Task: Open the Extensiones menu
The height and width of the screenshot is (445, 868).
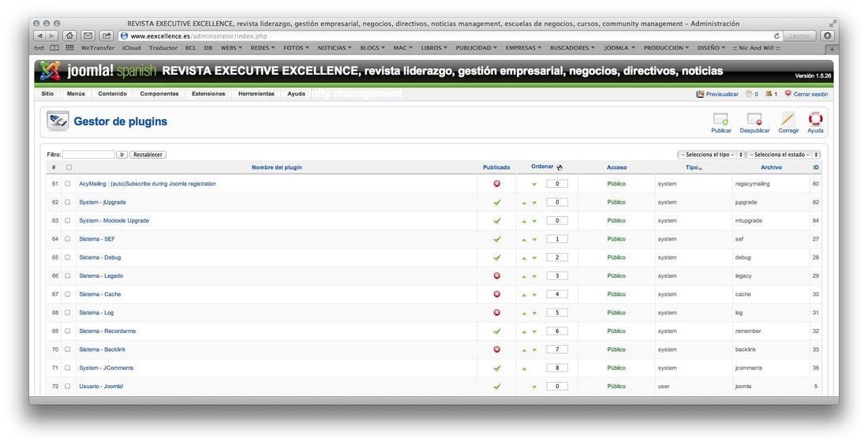Action: tap(208, 94)
